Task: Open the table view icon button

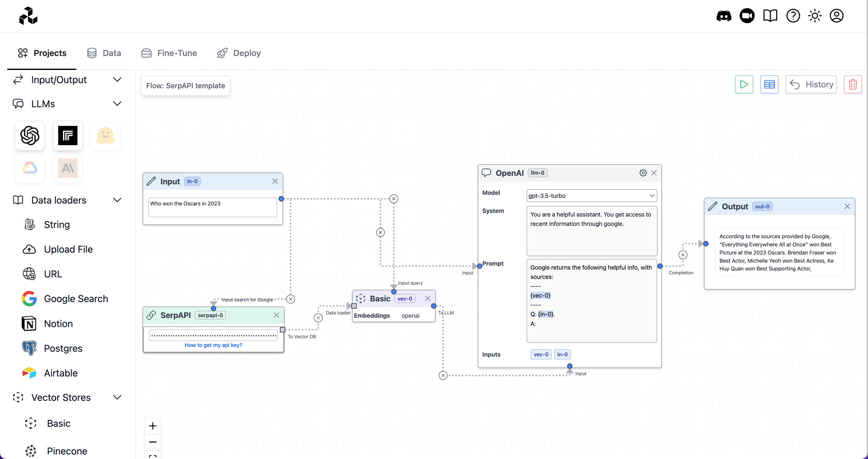Action: (769, 85)
